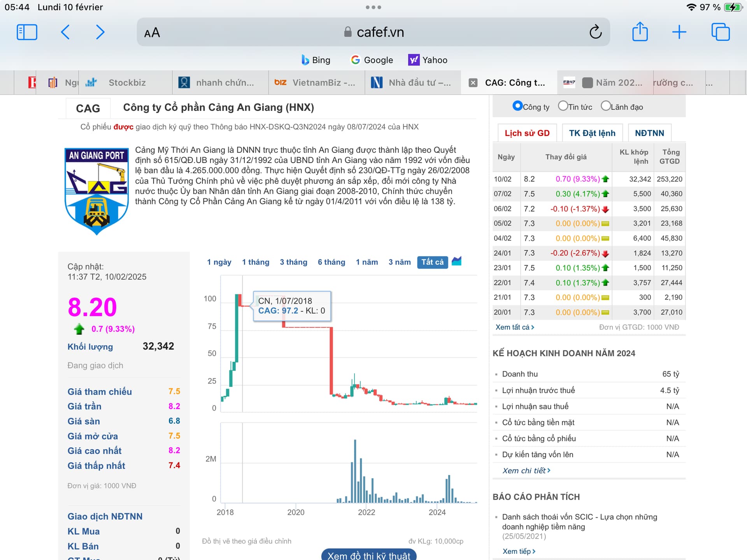This screenshot has height=560, width=747.
Task: Reload the cafef.vn page
Action: point(595,32)
